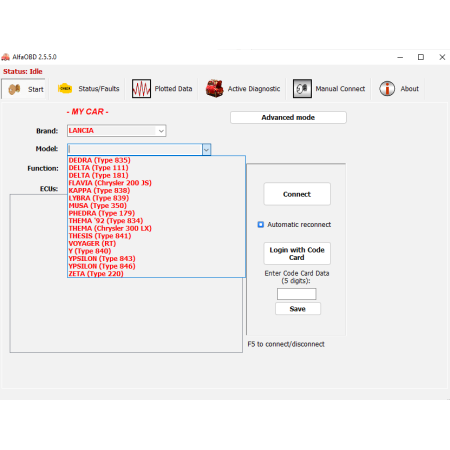
Task: Select VOYAGER (RT) model
Action: (156, 244)
